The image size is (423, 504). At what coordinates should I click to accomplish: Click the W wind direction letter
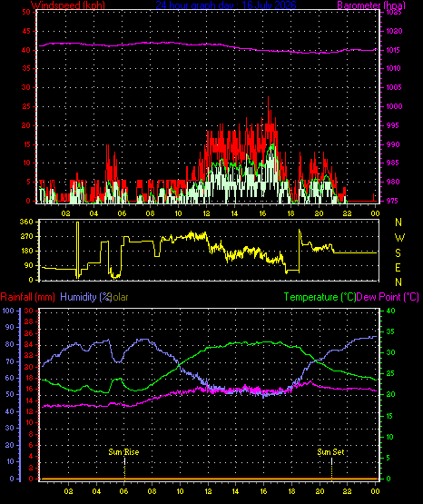click(399, 238)
